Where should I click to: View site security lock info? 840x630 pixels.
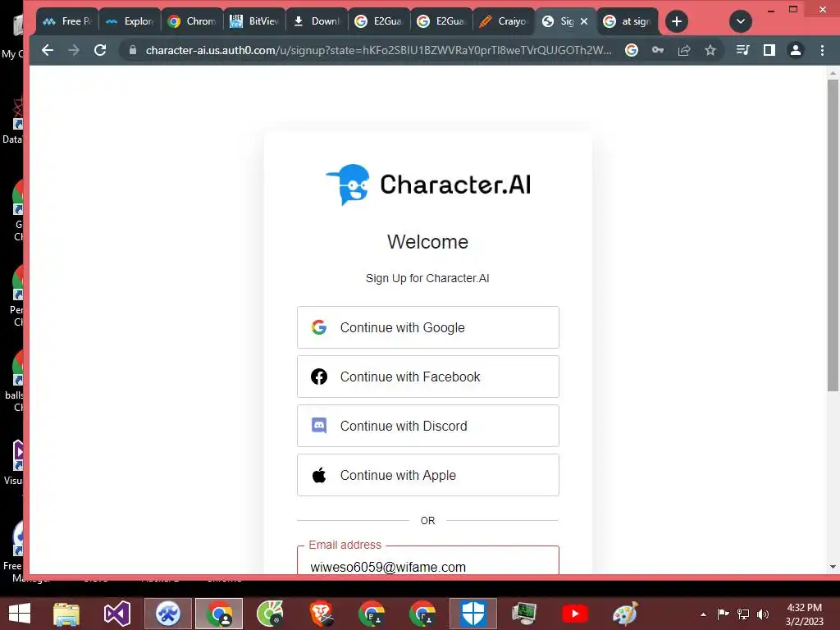[x=133, y=50]
